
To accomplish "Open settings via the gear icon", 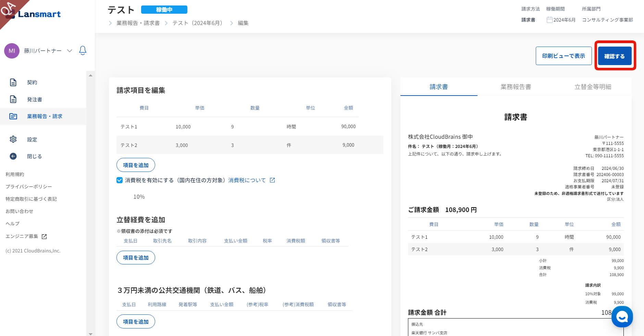I will coord(13,139).
